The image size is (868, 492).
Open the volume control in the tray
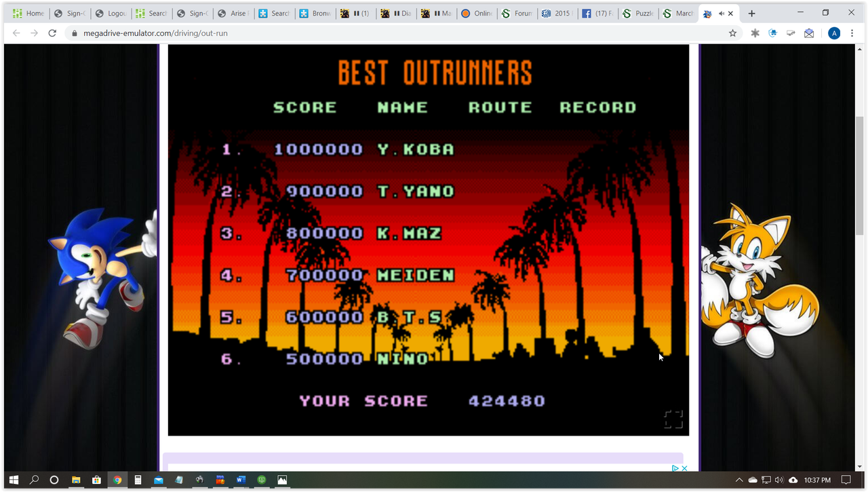point(779,480)
